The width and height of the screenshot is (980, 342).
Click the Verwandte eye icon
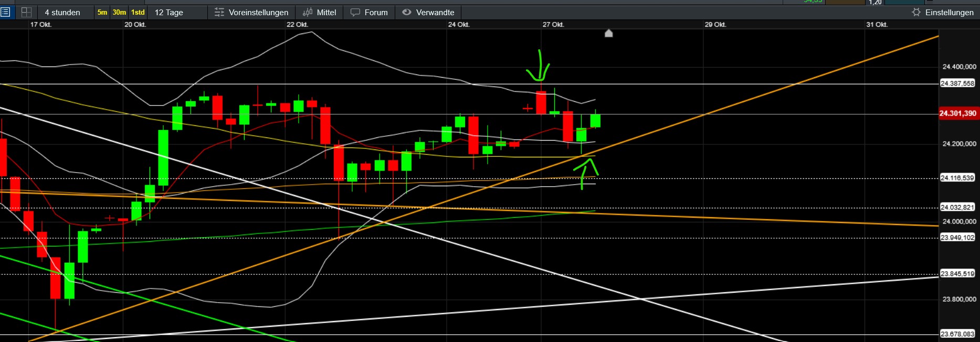(x=407, y=12)
